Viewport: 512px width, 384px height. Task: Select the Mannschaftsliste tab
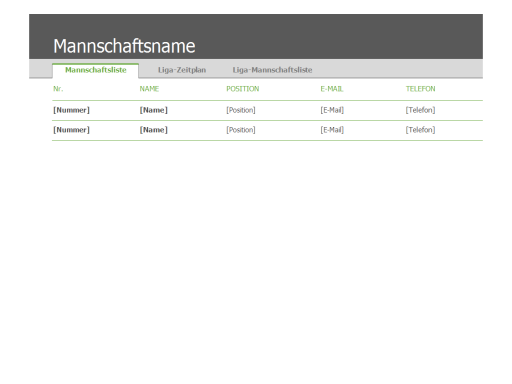[96, 70]
